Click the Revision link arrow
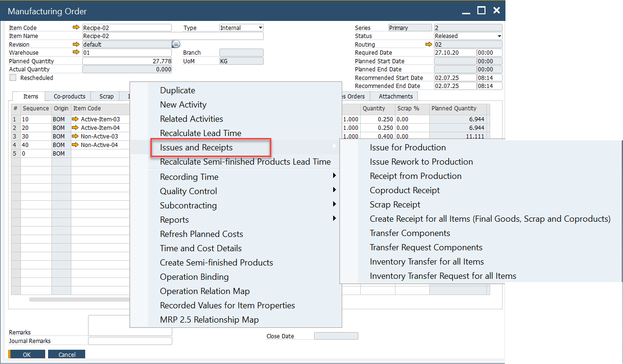 click(76, 44)
